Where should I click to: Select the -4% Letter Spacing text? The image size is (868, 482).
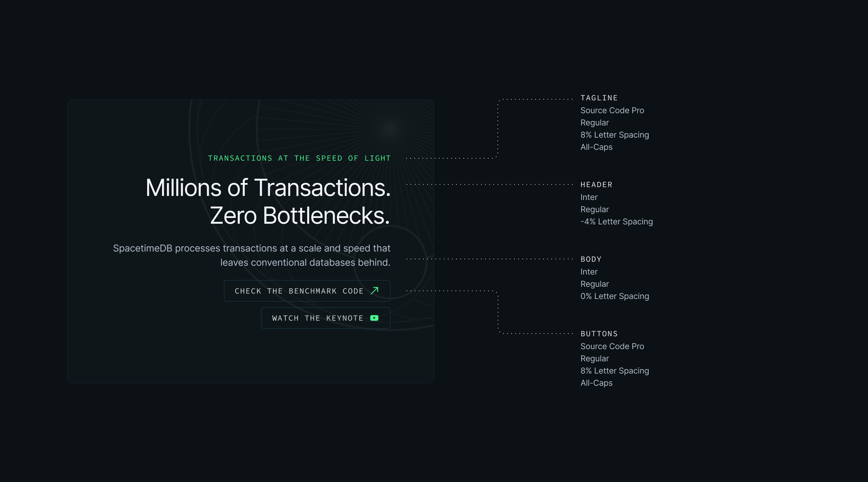pyautogui.click(x=616, y=222)
